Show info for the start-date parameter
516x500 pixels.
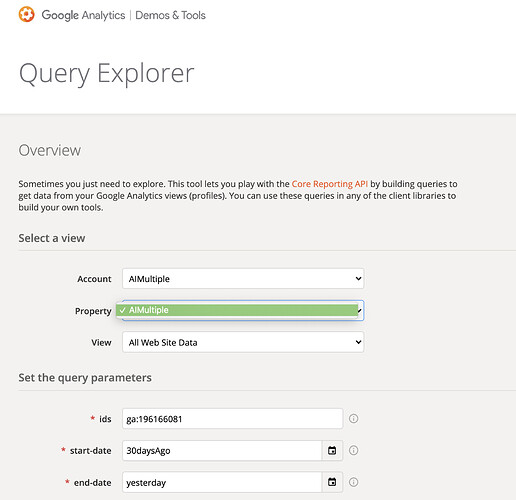click(353, 451)
